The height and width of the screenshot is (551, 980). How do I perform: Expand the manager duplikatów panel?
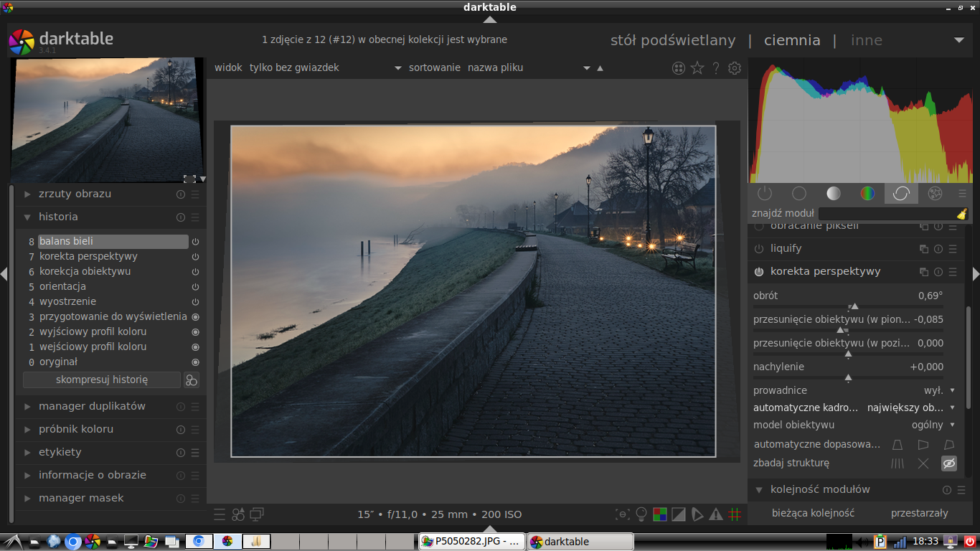coord(92,406)
